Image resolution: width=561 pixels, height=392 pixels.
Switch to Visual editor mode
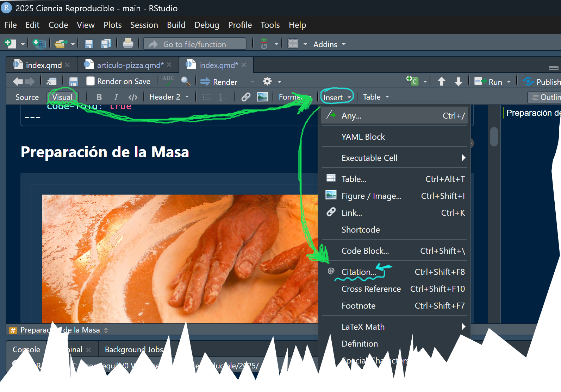(x=62, y=97)
